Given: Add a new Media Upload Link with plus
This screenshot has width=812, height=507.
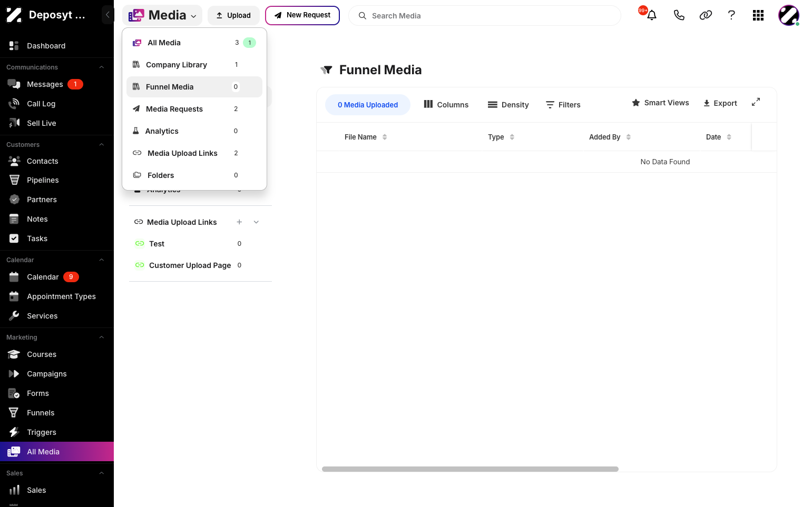Looking at the screenshot, I should tap(239, 222).
